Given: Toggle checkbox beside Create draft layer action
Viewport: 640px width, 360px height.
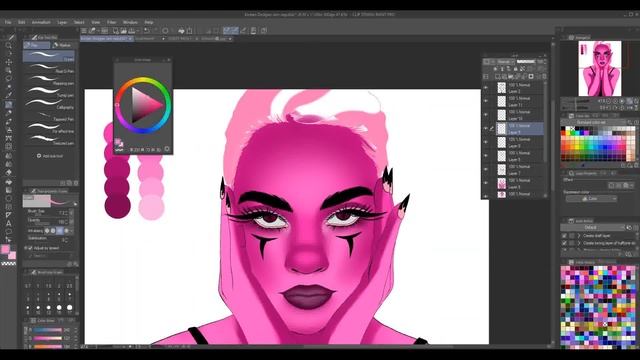Looking at the screenshot, I should pyautogui.click(x=564, y=236).
